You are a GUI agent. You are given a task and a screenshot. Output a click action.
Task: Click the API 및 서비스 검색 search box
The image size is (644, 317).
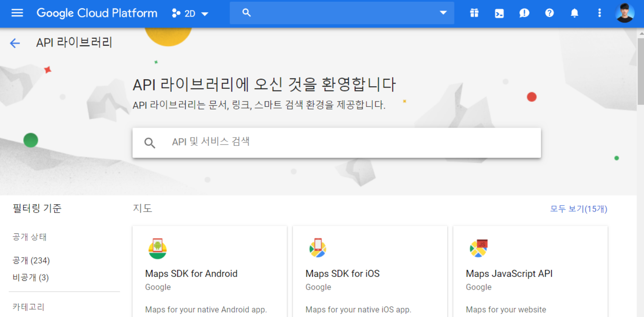(x=336, y=142)
